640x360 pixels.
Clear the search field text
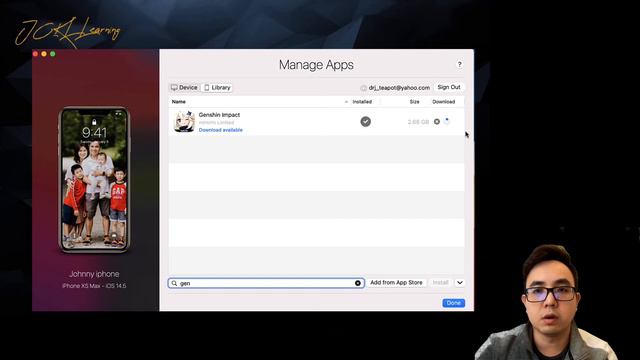pos(358,283)
